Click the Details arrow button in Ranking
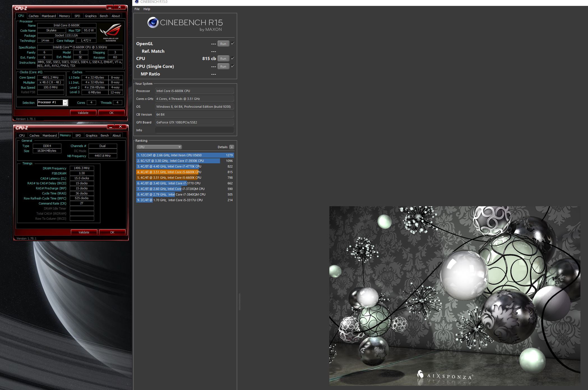The width and height of the screenshot is (588, 390). [x=232, y=147]
